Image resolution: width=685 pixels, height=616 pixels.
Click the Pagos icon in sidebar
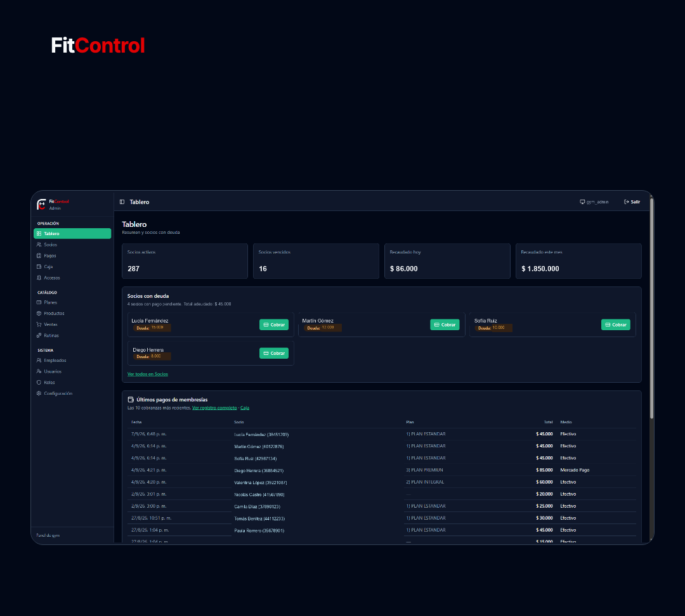(x=39, y=256)
